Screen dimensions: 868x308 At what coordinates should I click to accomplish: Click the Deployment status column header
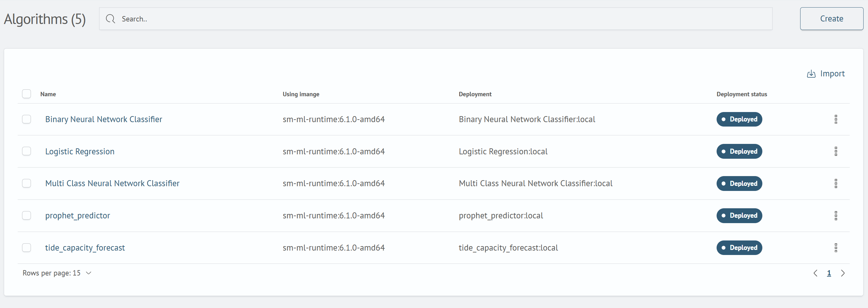click(742, 94)
